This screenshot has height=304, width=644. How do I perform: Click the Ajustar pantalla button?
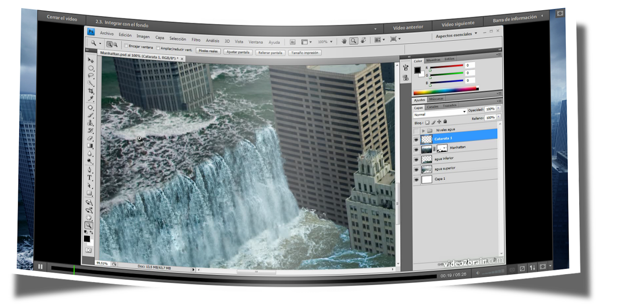pos(238,52)
